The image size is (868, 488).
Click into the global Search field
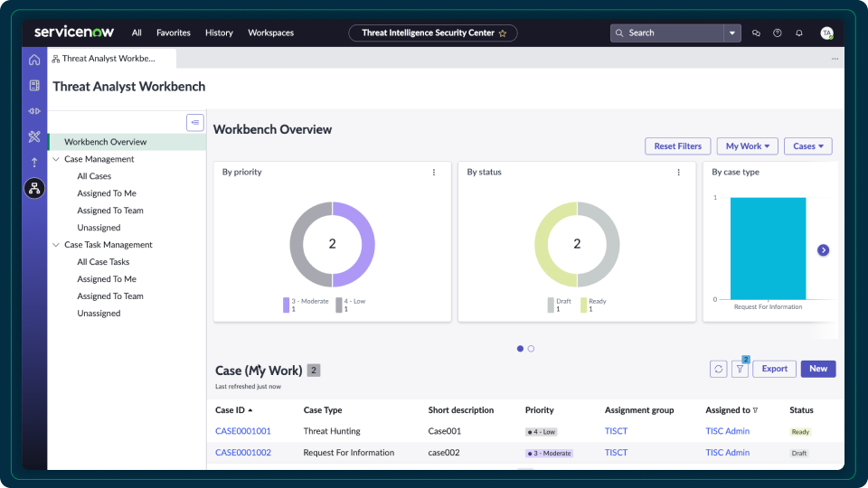(x=667, y=33)
